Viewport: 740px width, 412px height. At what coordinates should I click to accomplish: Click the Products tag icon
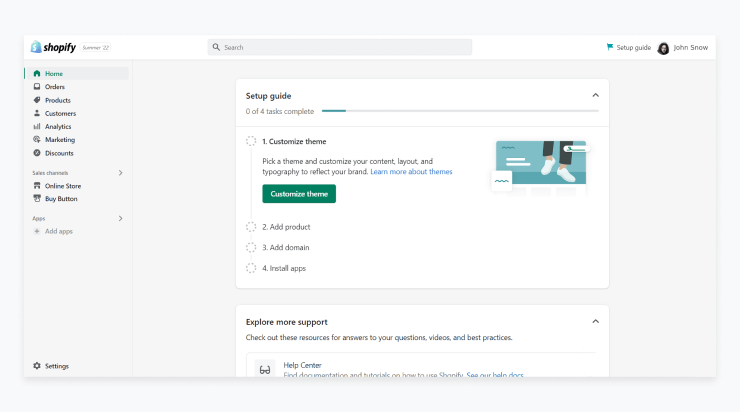click(x=37, y=100)
